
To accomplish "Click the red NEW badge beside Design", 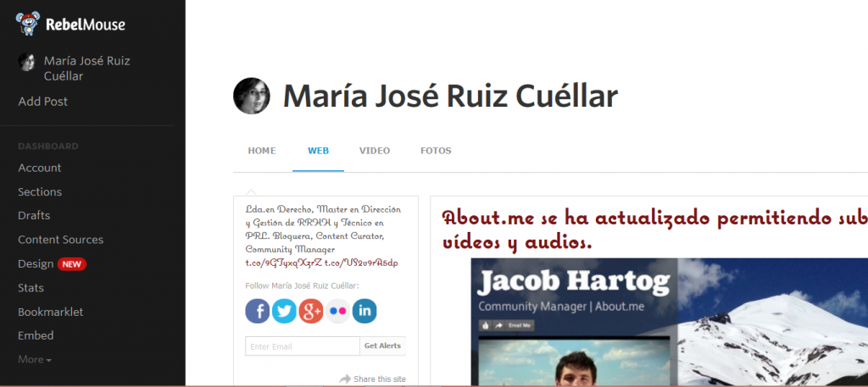I will pyautogui.click(x=71, y=264).
